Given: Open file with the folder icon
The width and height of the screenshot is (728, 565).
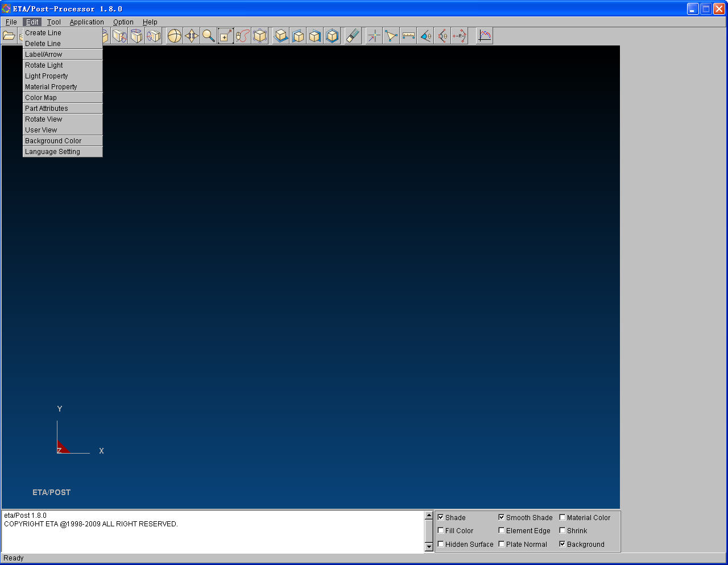Looking at the screenshot, I should pos(9,36).
